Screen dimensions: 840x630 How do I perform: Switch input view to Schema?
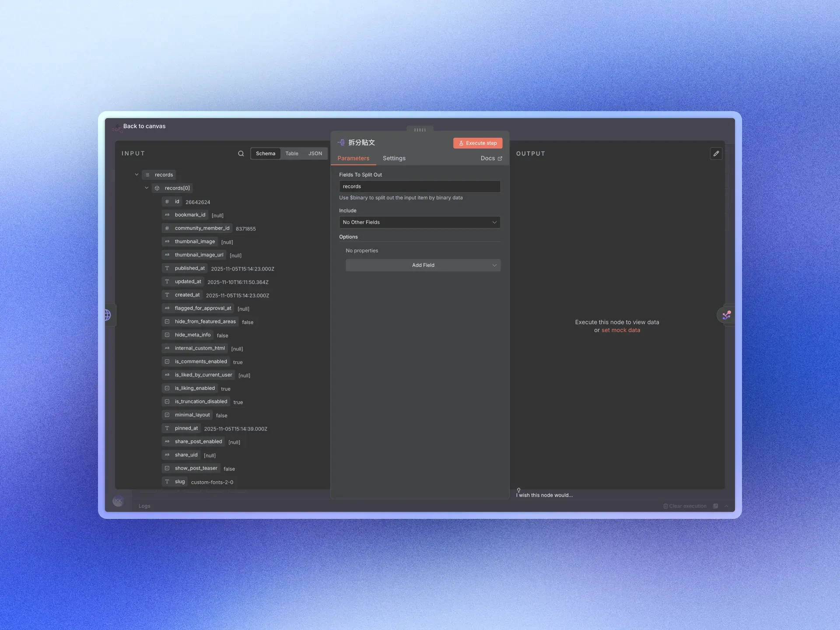coord(266,154)
